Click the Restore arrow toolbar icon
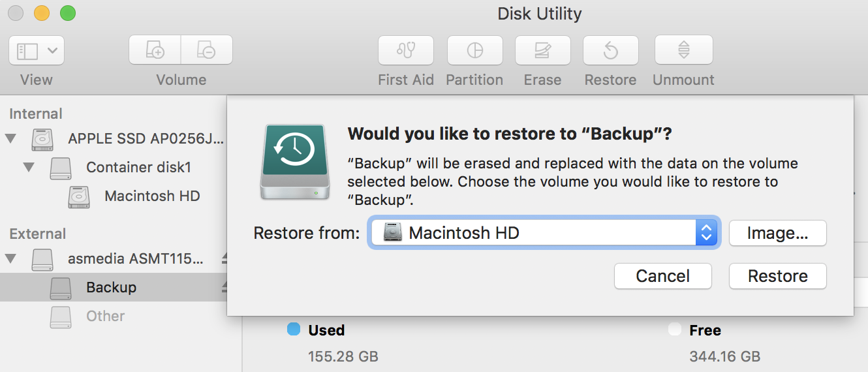Image resolution: width=868 pixels, height=372 pixels. point(610,50)
